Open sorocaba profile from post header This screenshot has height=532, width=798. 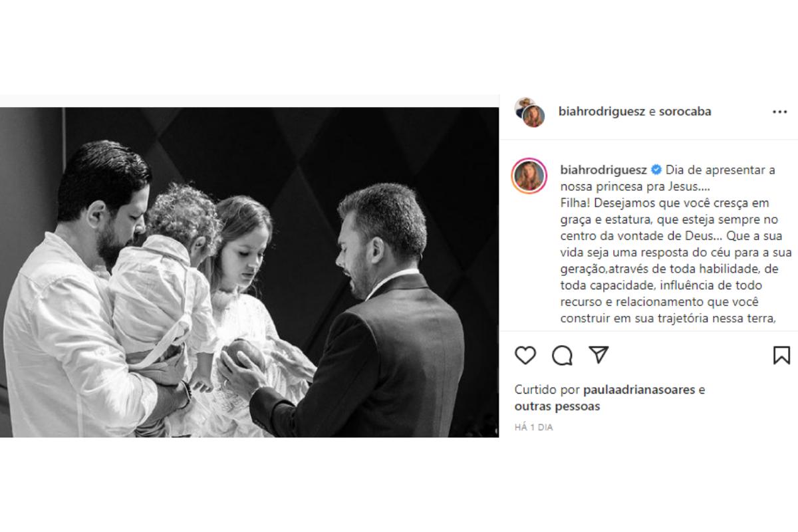(685, 112)
